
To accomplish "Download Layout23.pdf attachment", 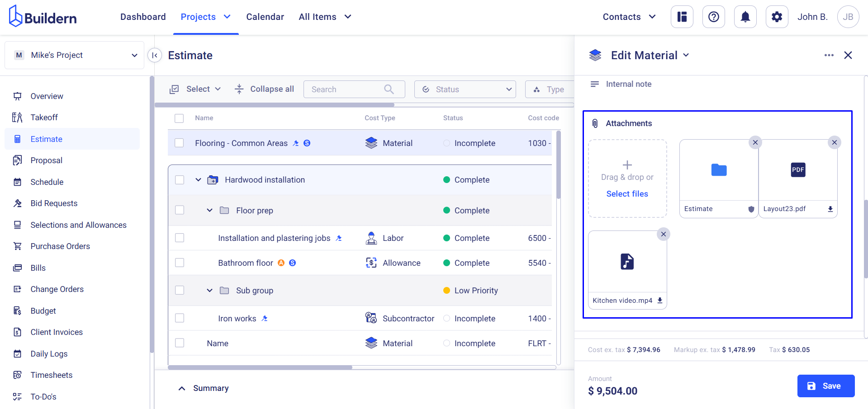I will tap(830, 209).
